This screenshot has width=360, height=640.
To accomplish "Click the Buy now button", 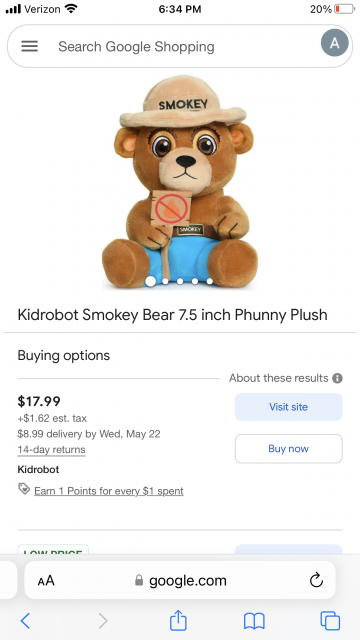I will [289, 449].
